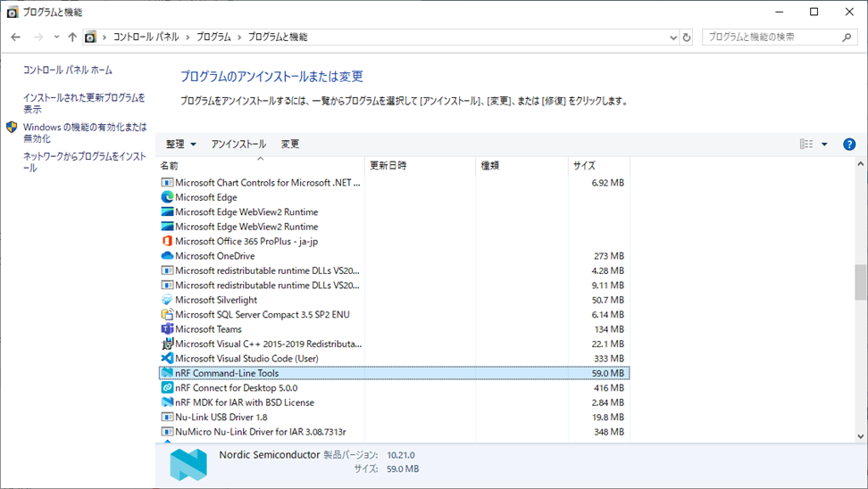Click the Nordic Semiconductor logo in details pane

tap(188, 463)
